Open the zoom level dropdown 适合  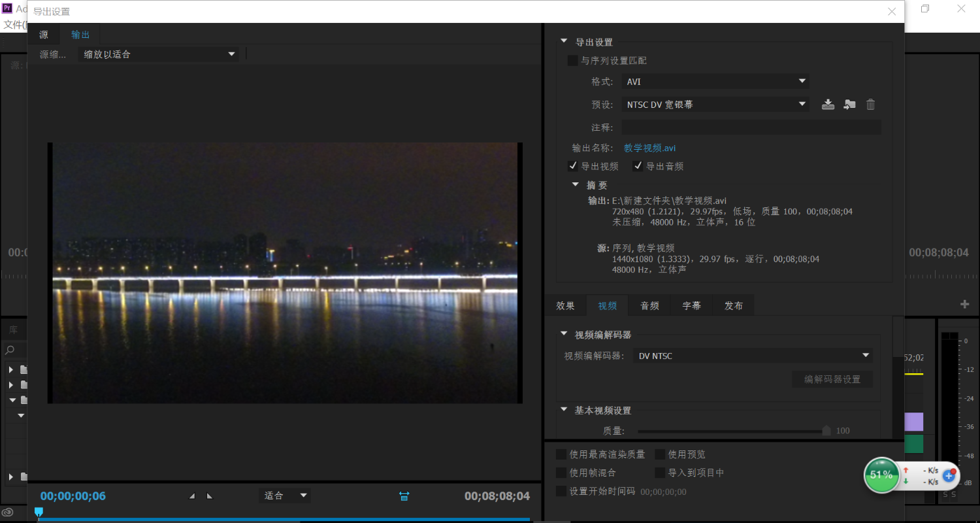tap(285, 496)
